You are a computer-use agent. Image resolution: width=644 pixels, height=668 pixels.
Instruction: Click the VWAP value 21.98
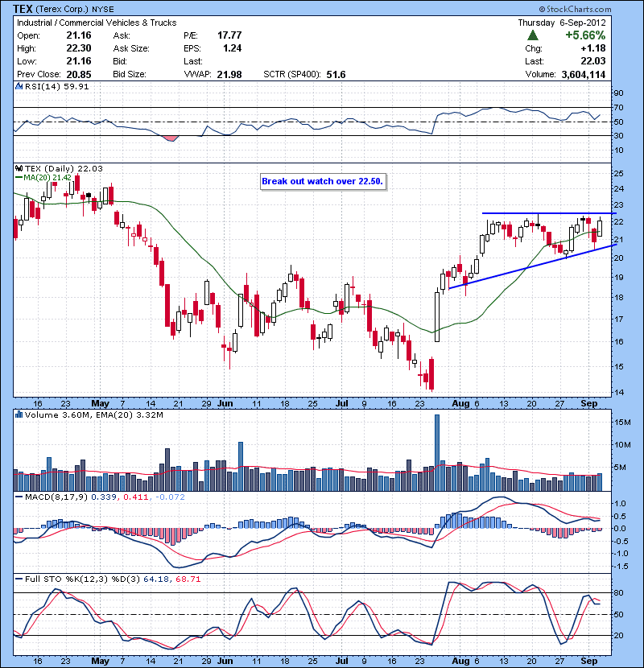229,75
